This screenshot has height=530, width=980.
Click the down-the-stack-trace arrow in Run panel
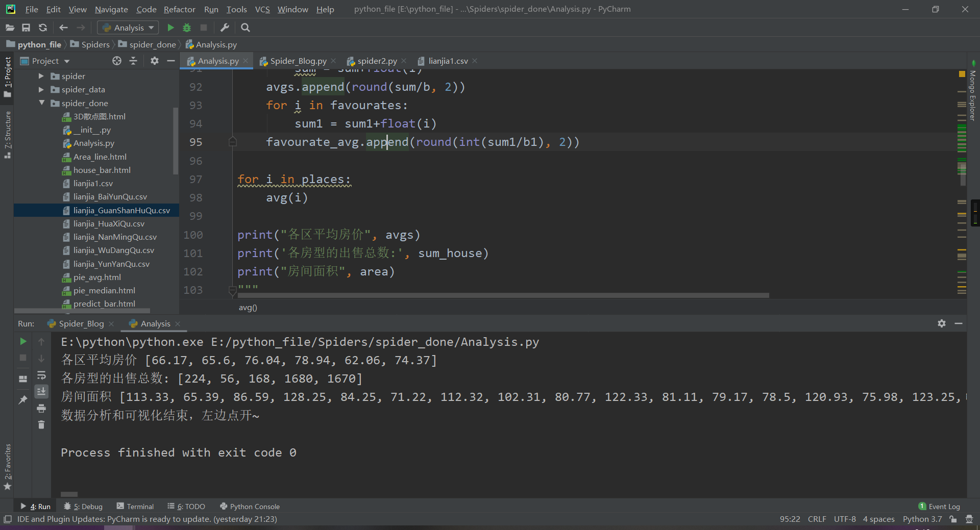tap(41, 358)
